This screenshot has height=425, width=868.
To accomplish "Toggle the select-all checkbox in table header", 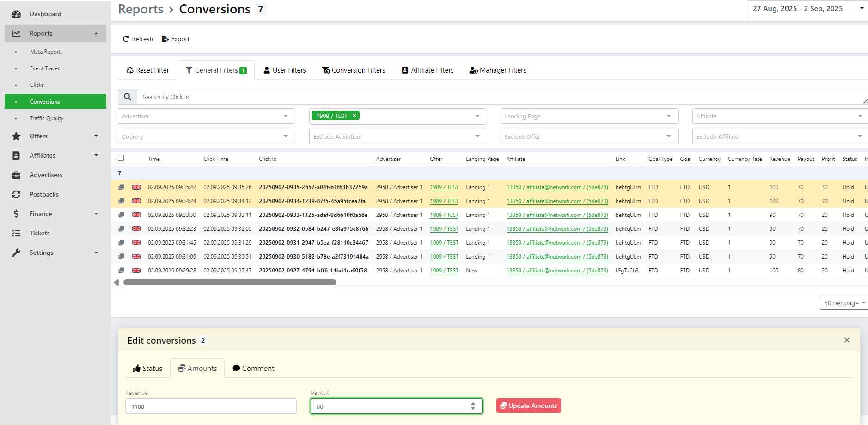I will click(121, 158).
